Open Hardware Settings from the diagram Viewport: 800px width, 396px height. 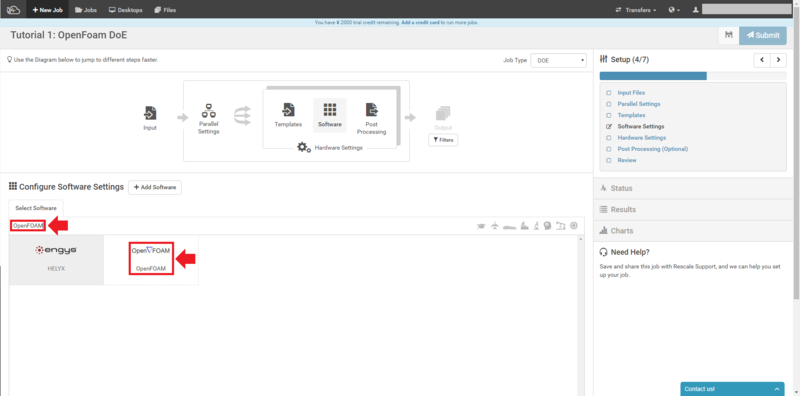(330, 147)
